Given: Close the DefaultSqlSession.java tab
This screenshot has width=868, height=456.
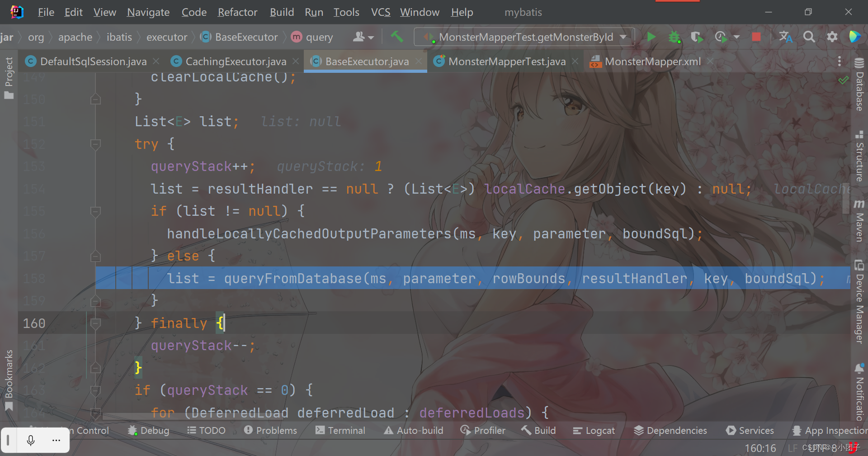Looking at the screenshot, I should [x=156, y=61].
